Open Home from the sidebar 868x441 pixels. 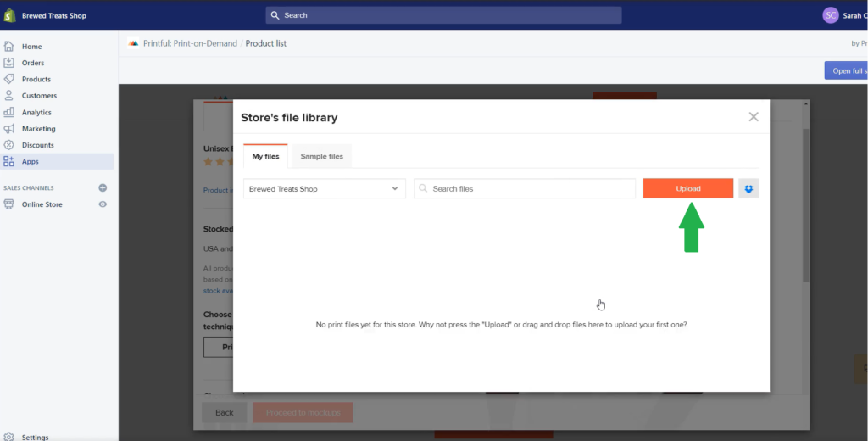pyautogui.click(x=31, y=47)
